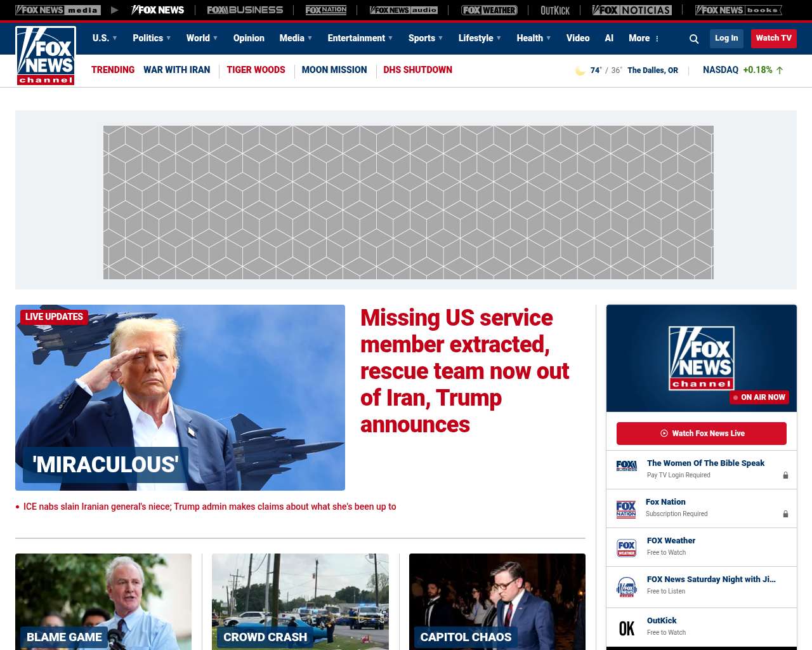Screen dimensions: 812x650
Task: Select the Opinion menu item
Action: (249, 38)
